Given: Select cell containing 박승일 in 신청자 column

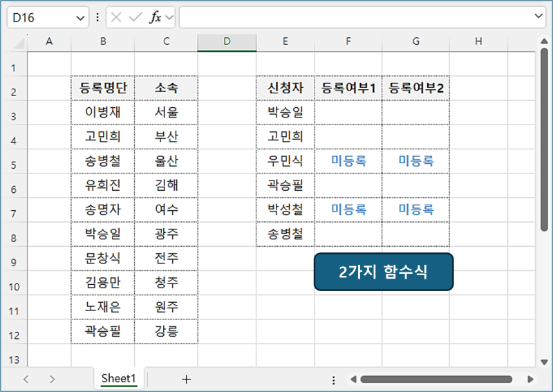Looking at the screenshot, I should coord(285,112).
